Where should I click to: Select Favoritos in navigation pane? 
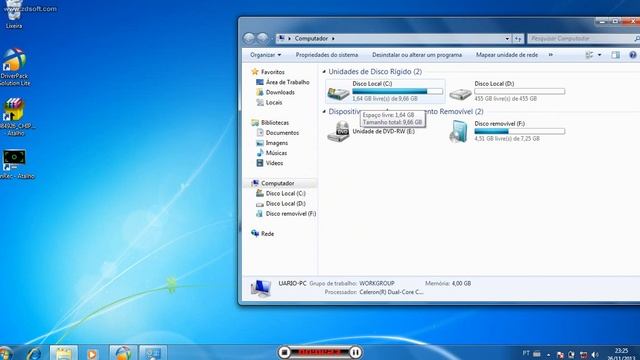point(268,72)
